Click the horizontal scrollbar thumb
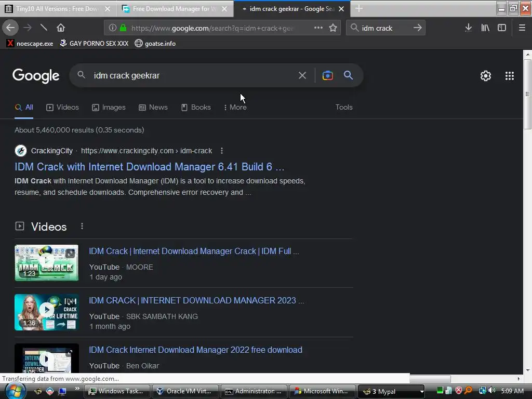532x399 pixels. pos(430,379)
